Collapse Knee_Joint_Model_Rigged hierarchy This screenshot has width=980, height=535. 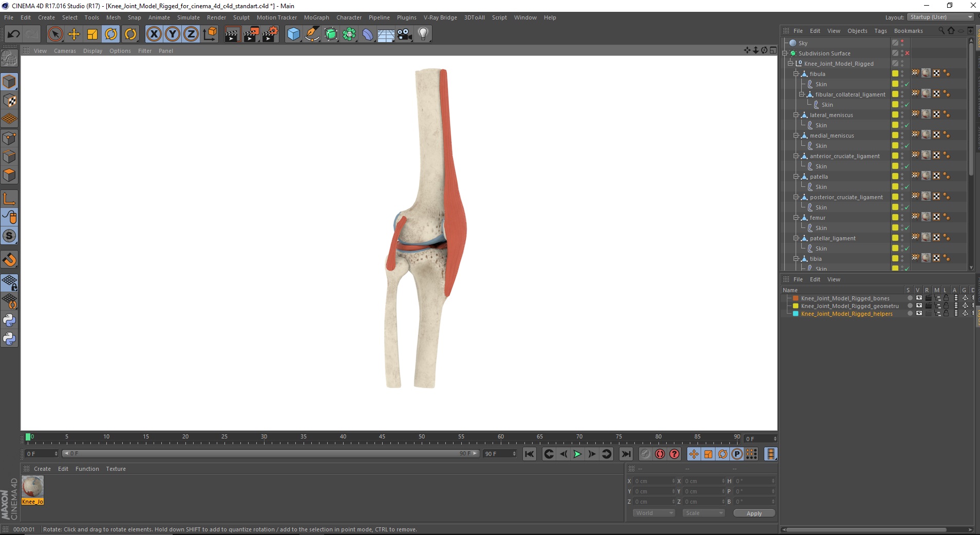coord(790,64)
